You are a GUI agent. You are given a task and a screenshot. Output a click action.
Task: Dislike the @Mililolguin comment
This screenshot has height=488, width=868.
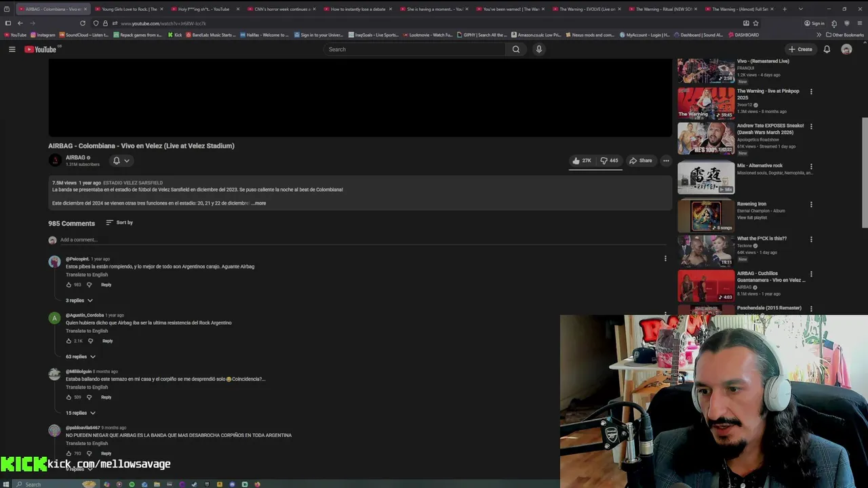click(89, 397)
